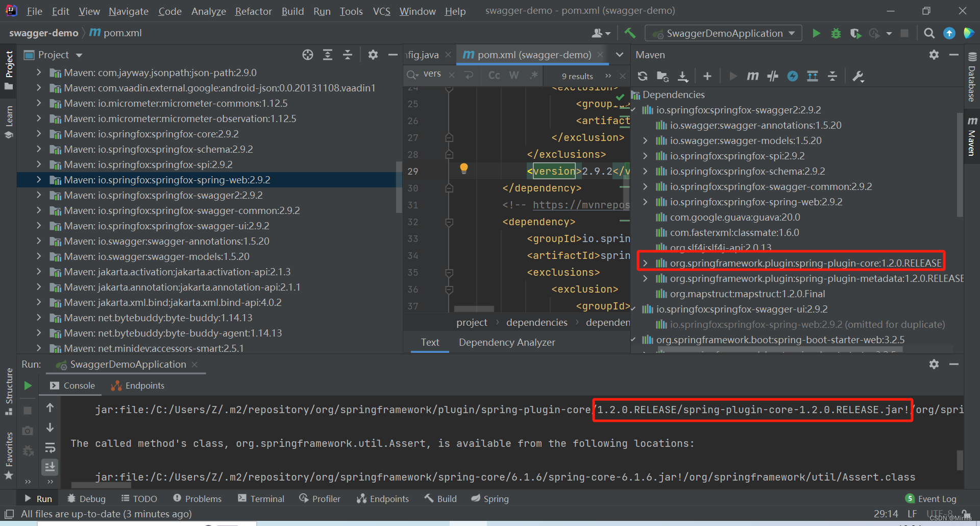Open the VCS menu
The height and width of the screenshot is (526, 980).
point(381,11)
